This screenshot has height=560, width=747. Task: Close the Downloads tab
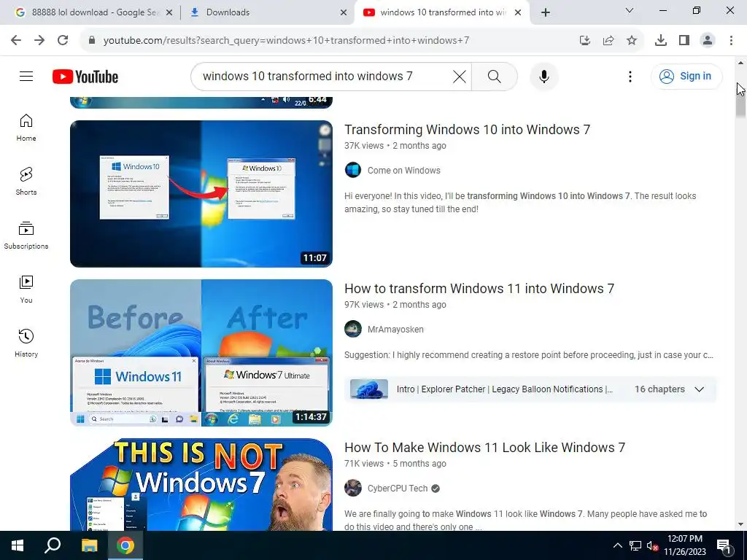(344, 13)
